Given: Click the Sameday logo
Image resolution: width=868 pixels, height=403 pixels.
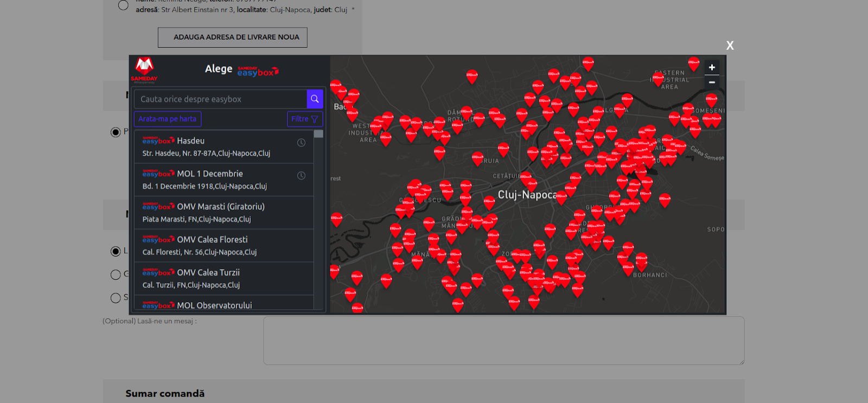Looking at the screenshot, I should pos(144,70).
